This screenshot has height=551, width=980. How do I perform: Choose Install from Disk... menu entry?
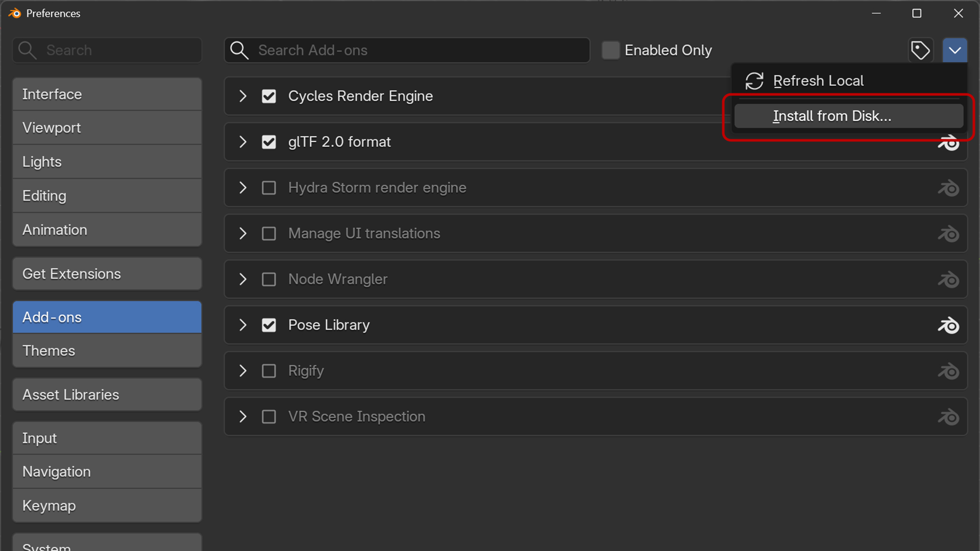849,116
